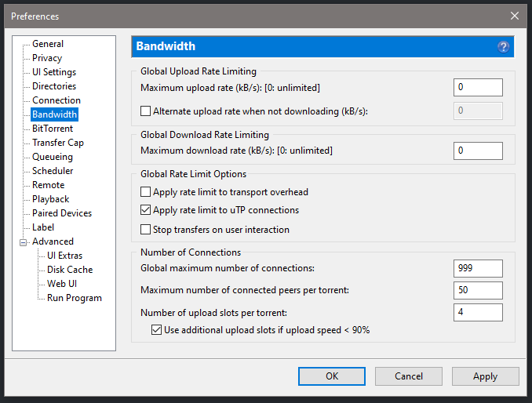Image resolution: width=532 pixels, height=403 pixels.
Task: Enable Stop transfers on user interaction
Action: coord(145,230)
